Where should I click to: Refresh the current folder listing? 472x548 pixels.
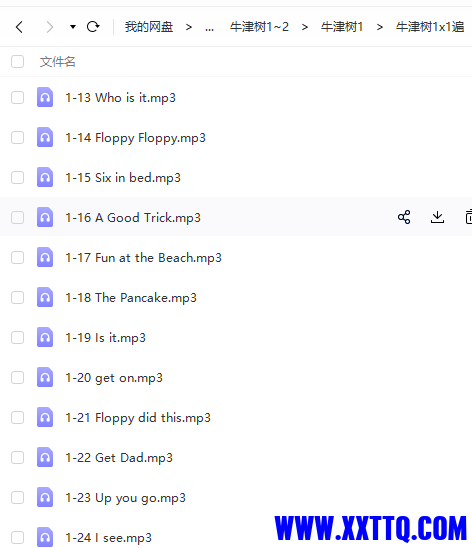tap(93, 27)
